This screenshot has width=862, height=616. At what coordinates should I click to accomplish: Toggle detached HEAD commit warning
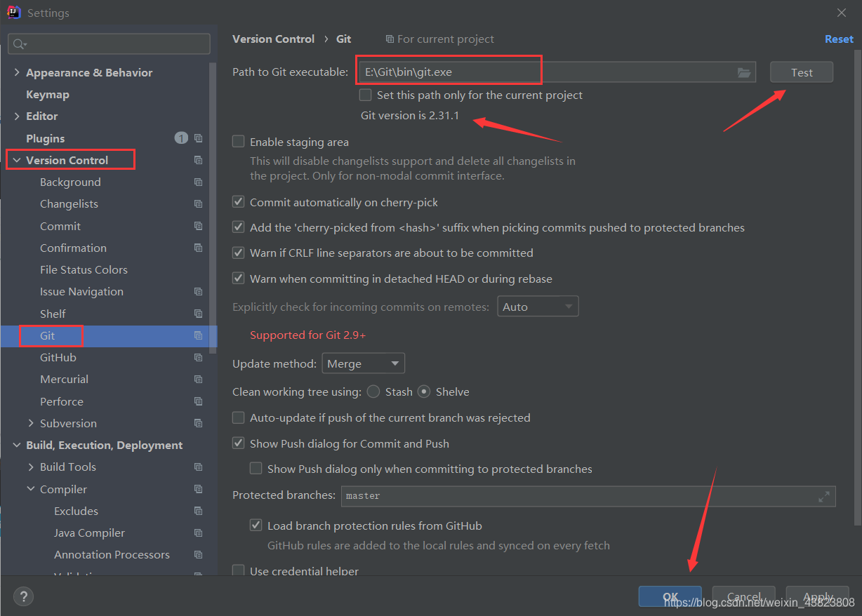click(239, 279)
